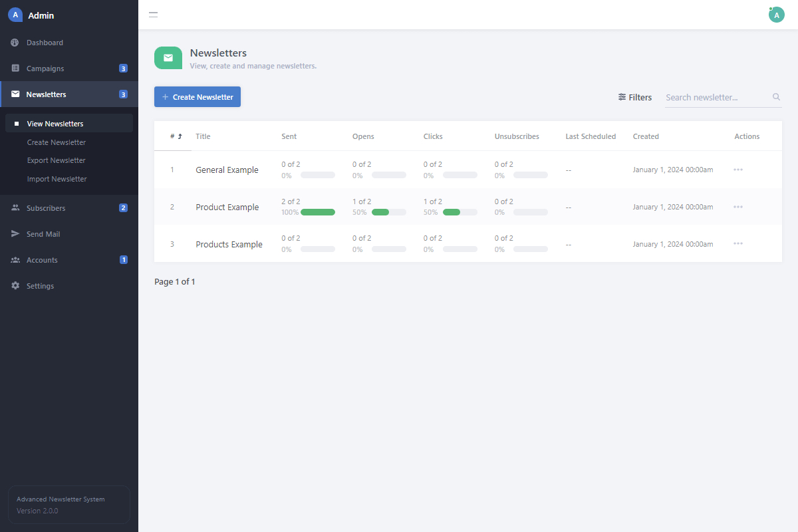Image resolution: width=798 pixels, height=532 pixels.
Task: Expand the Filters options
Action: (x=634, y=97)
